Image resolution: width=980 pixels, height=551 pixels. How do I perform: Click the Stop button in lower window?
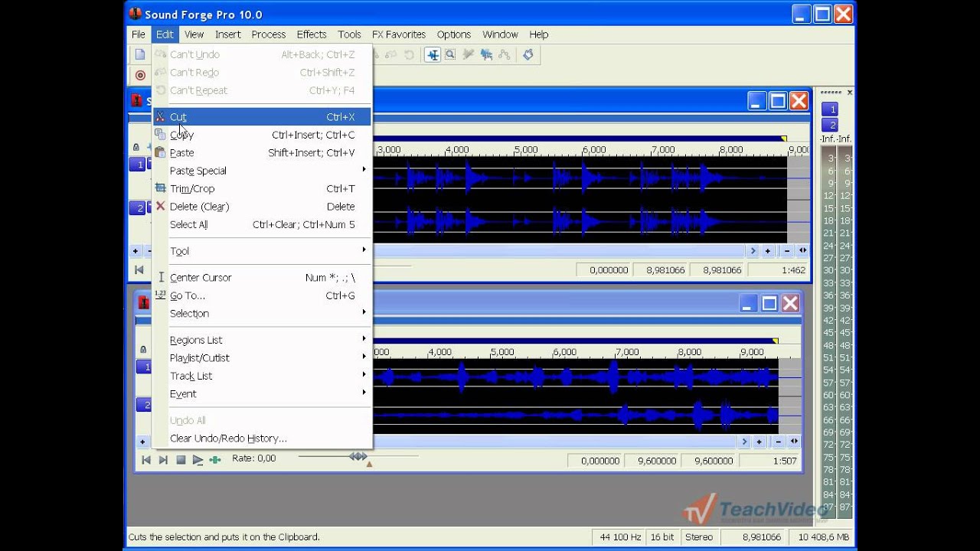[181, 460]
